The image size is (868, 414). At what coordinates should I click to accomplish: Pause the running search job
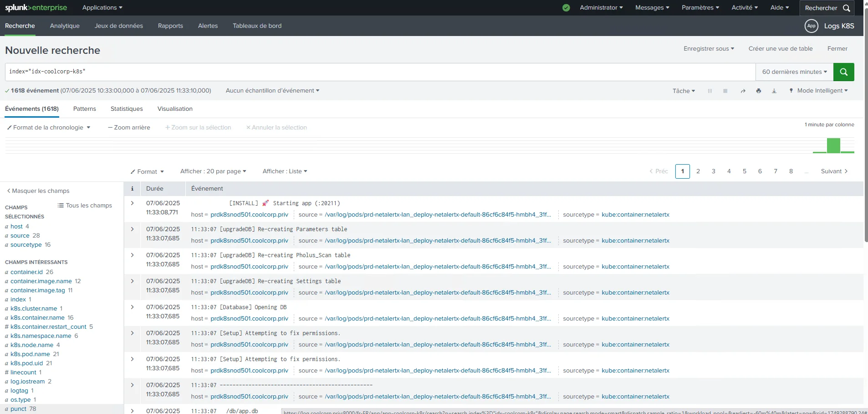click(710, 91)
